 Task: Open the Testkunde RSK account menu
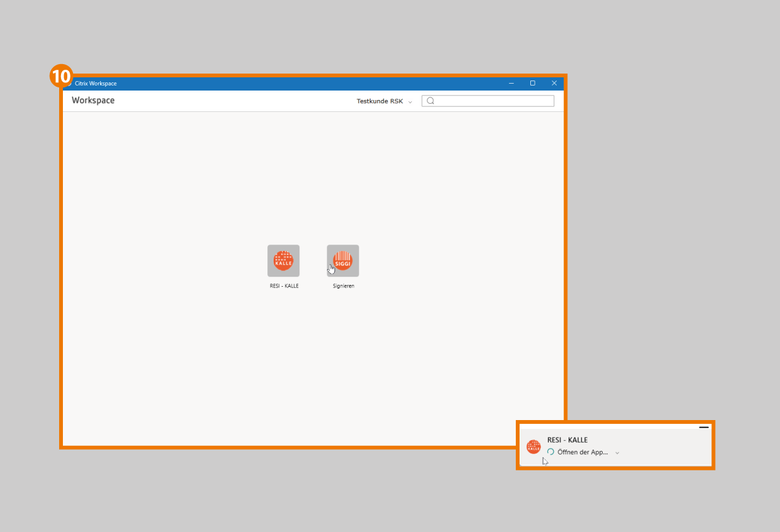click(379, 101)
